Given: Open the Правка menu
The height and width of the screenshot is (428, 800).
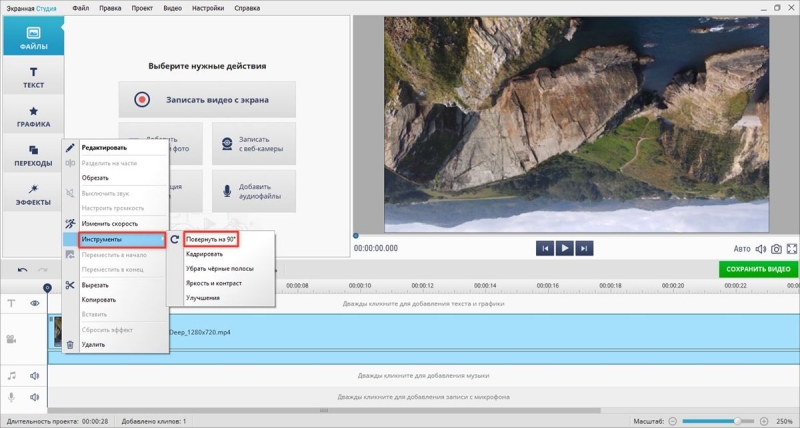Looking at the screenshot, I should coord(110,8).
